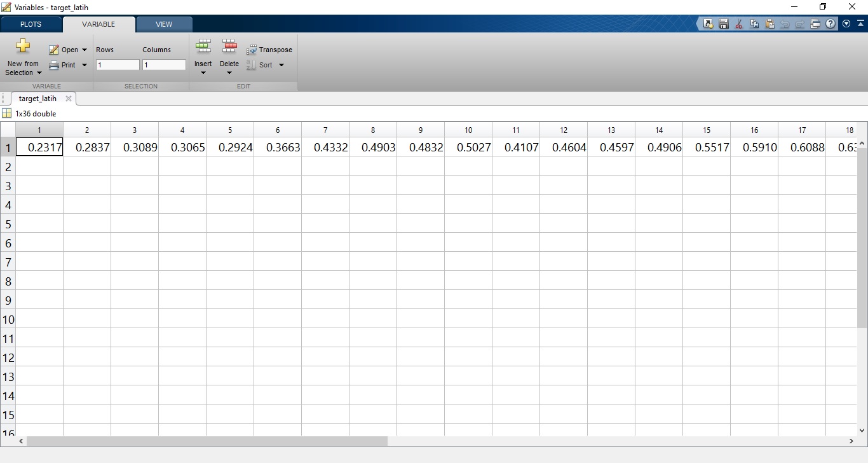The image size is (868, 463).
Task: Close the target_latih variable tab
Action: click(x=69, y=99)
